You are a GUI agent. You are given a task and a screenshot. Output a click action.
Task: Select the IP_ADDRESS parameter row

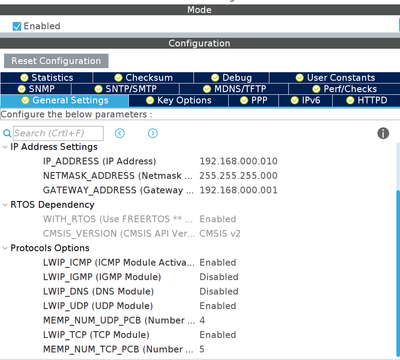198,161
